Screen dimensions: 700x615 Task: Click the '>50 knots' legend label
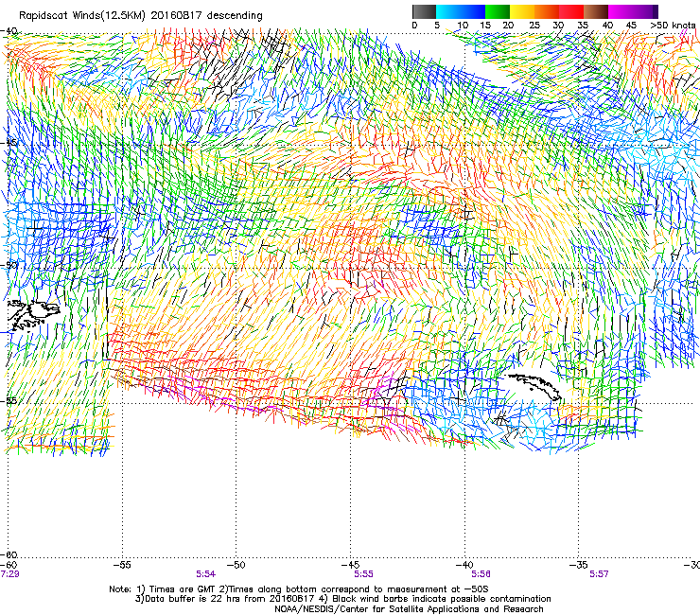click(x=674, y=26)
